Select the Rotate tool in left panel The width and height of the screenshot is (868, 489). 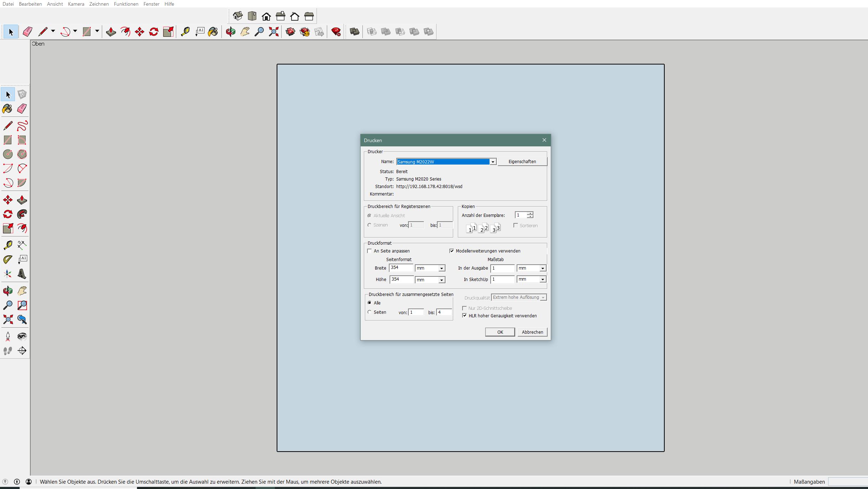point(7,214)
